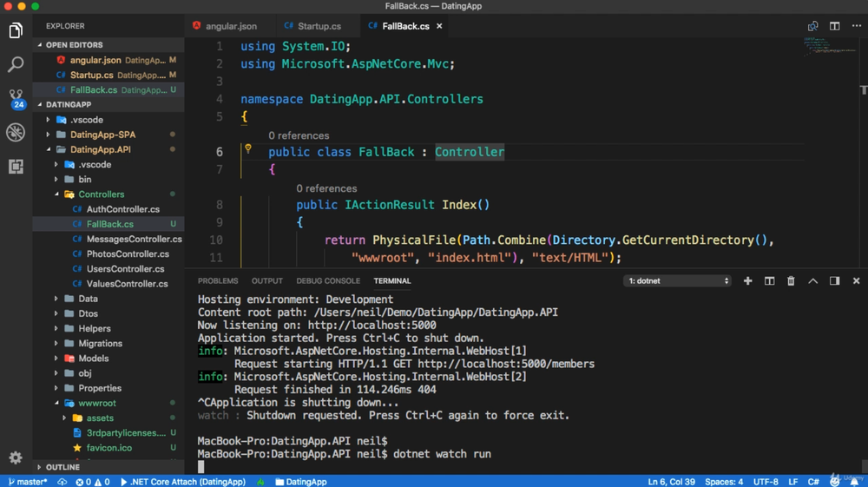The width and height of the screenshot is (868, 487).
Task: Change line endings via LF
Action: point(792,482)
